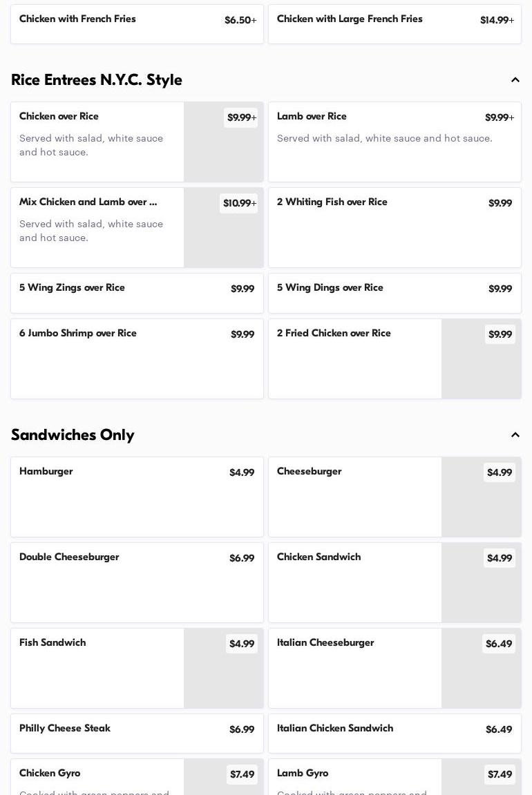Open the Double Cheeseburger item

pyautogui.click(x=137, y=582)
